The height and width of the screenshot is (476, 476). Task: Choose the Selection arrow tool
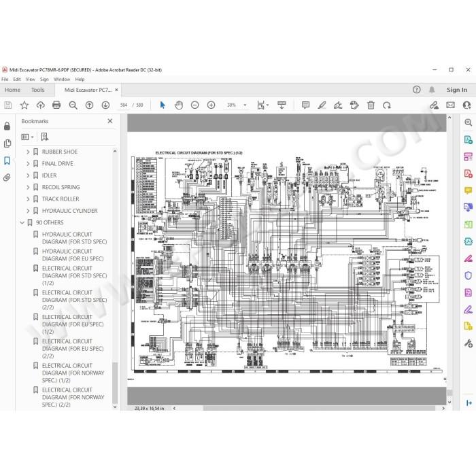coord(163,105)
